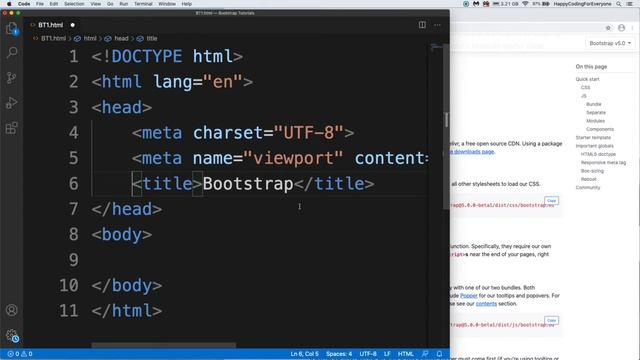Jump to Starter template in page nav
This screenshot has height=360, width=640.
coord(593,138)
